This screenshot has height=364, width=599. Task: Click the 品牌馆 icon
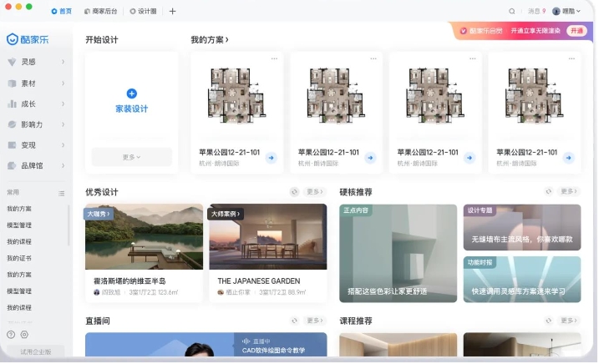(x=13, y=165)
